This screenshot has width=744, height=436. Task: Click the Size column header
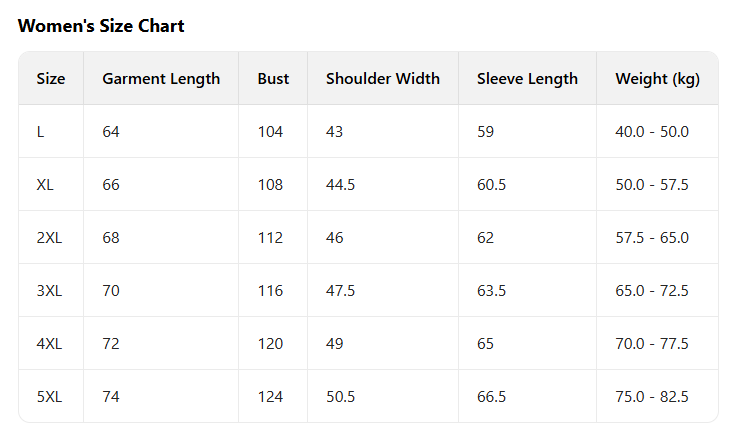[x=51, y=79]
